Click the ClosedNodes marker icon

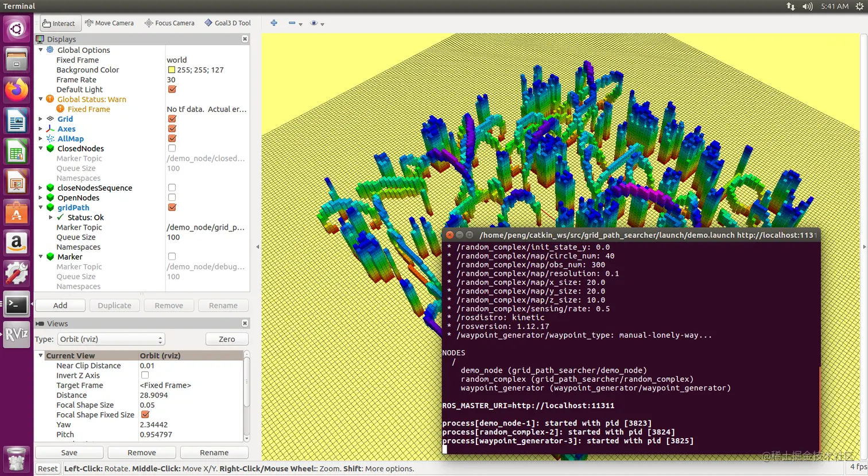pos(50,148)
